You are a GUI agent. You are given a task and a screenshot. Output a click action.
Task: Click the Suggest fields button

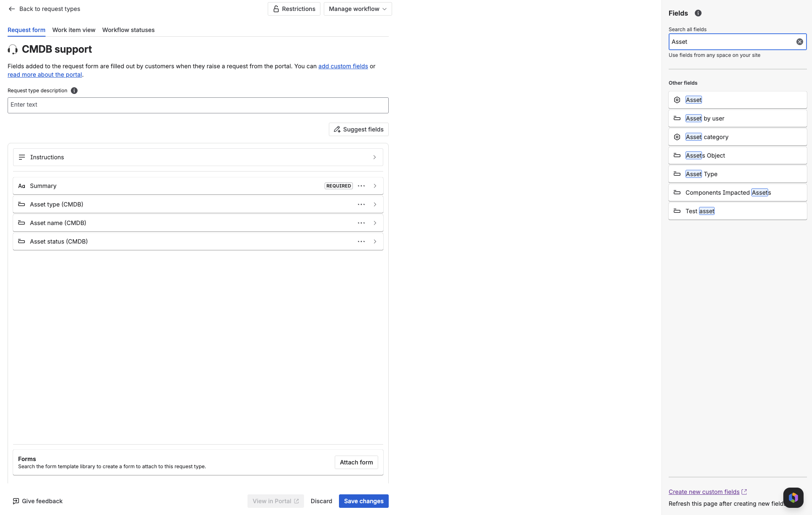tap(358, 129)
